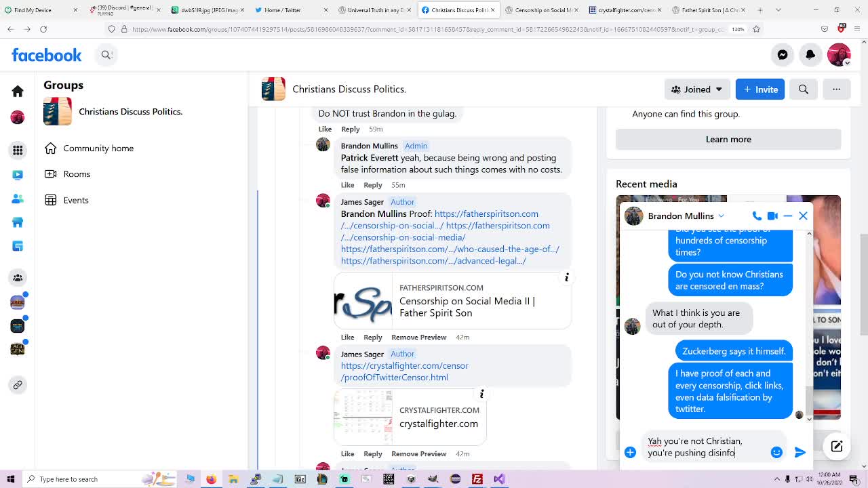
Task: Minimize the Brandon Mullins chat window
Action: coord(787,216)
